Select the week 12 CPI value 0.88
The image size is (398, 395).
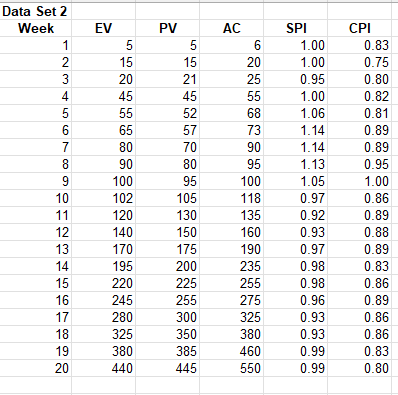(x=359, y=232)
